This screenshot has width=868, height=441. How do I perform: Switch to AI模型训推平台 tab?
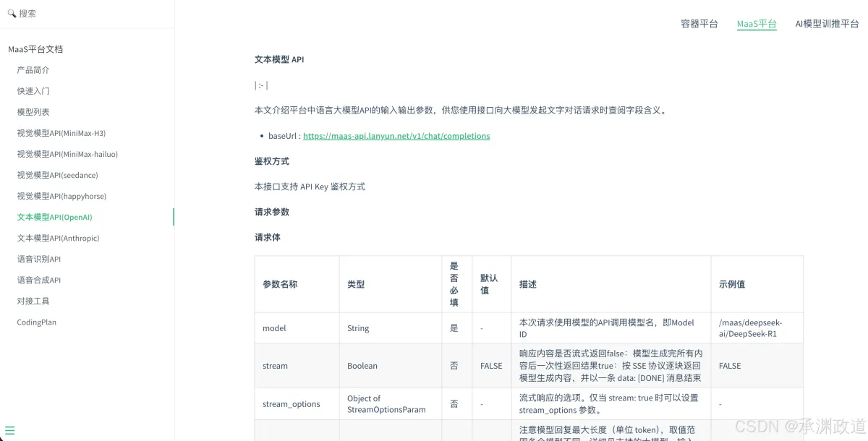[827, 24]
